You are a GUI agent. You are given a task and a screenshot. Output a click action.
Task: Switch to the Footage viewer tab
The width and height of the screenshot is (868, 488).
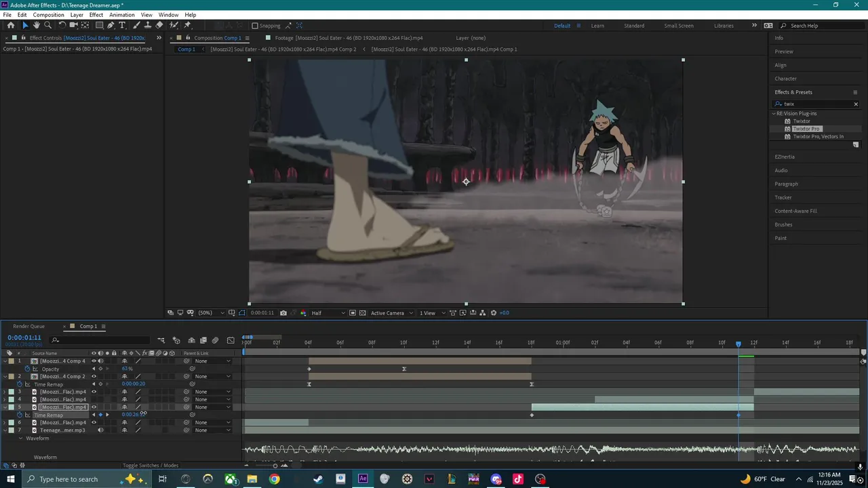tap(349, 38)
